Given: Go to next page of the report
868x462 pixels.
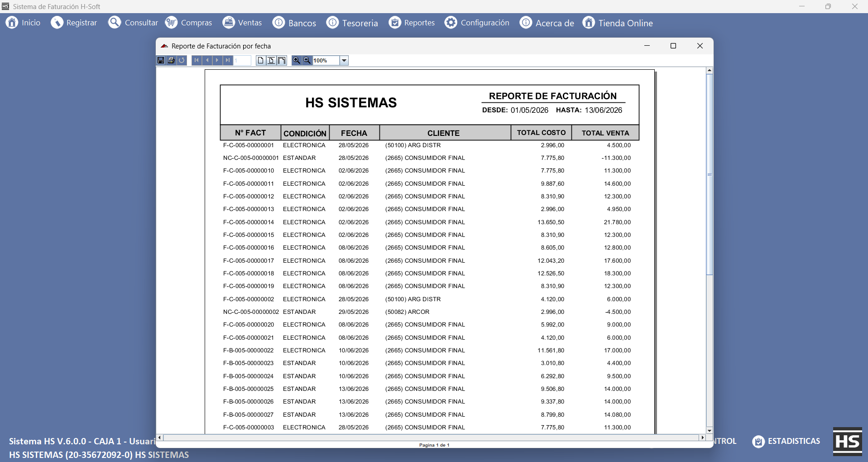Looking at the screenshot, I should [x=217, y=60].
